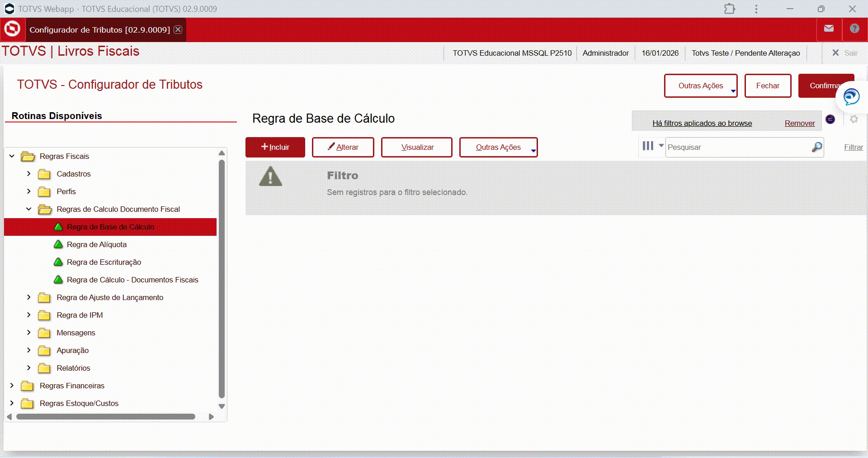The width and height of the screenshot is (868, 458).
Task: Open Regra de Cálculo - Documentos Fiscais
Action: [132, 280]
